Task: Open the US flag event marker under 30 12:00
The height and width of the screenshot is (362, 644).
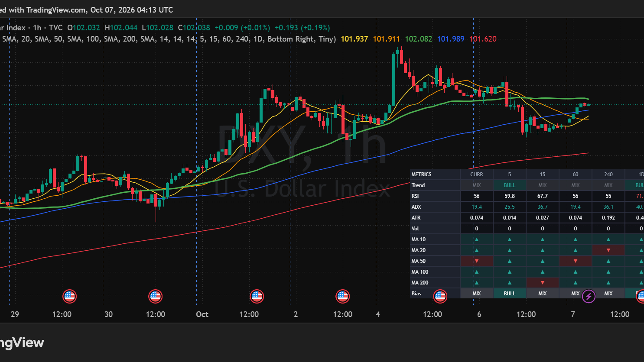Action: (x=156, y=297)
